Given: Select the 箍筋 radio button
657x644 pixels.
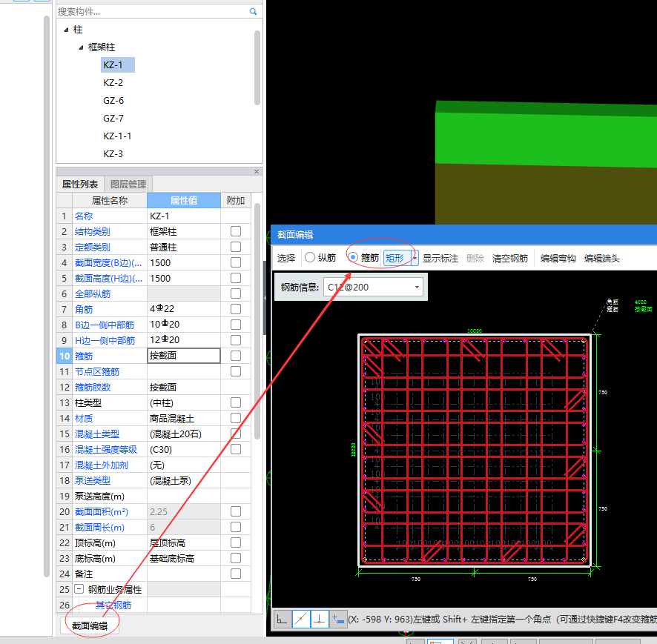Looking at the screenshot, I should tap(353, 257).
